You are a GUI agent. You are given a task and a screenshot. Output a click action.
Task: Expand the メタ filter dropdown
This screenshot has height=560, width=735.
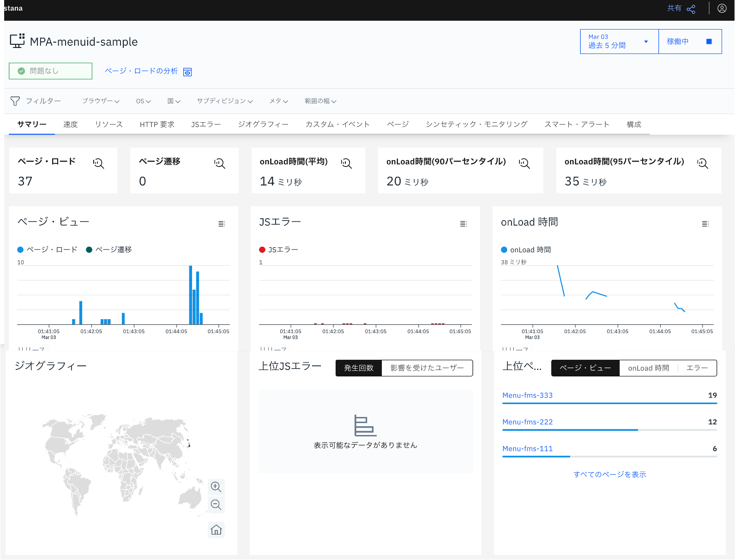click(x=279, y=101)
